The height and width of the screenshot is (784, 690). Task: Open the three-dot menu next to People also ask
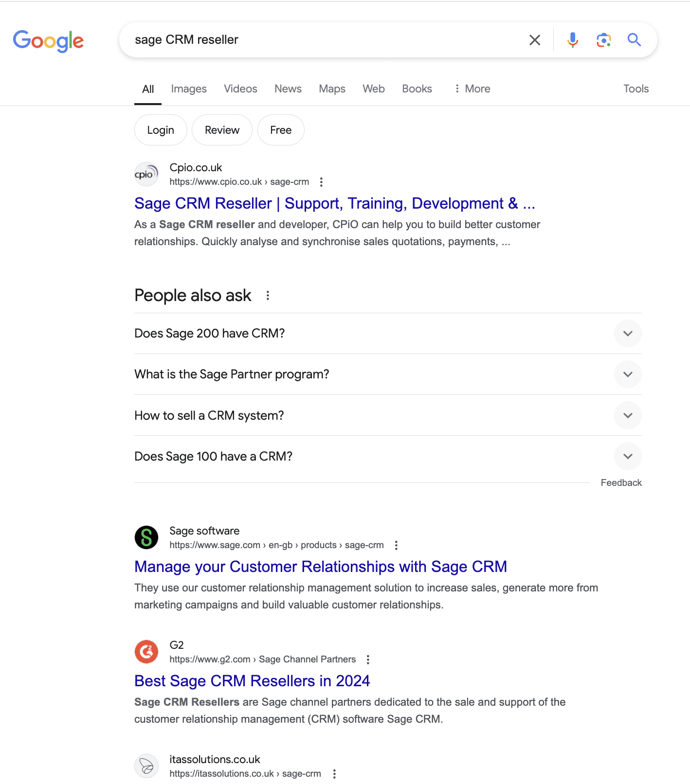pos(268,295)
